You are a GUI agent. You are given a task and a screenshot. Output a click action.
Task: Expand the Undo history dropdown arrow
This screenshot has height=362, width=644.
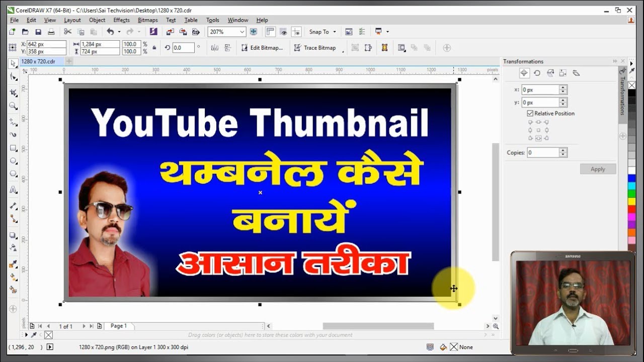tap(119, 32)
